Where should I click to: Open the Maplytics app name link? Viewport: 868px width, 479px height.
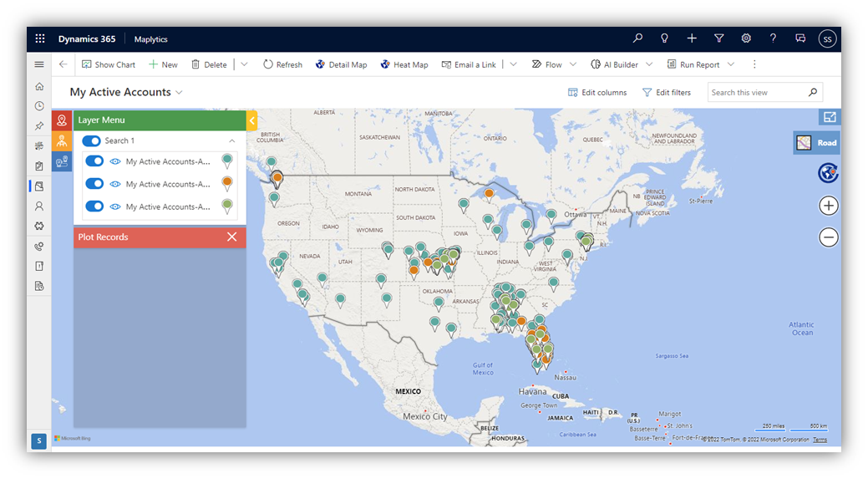(x=150, y=39)
